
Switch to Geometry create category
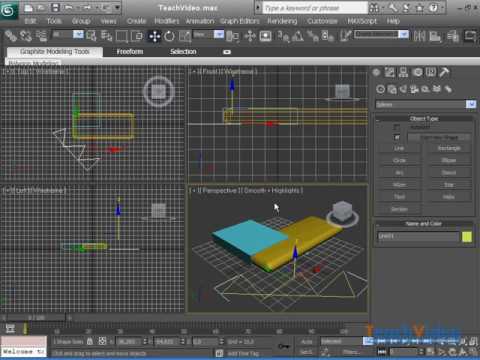coord(381,89)
